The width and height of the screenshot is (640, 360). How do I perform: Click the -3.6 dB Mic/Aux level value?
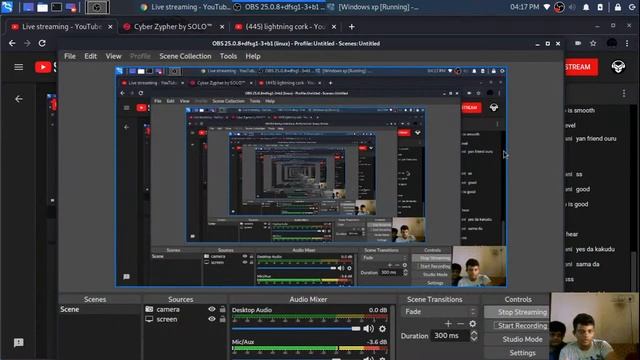pos(376,342)
